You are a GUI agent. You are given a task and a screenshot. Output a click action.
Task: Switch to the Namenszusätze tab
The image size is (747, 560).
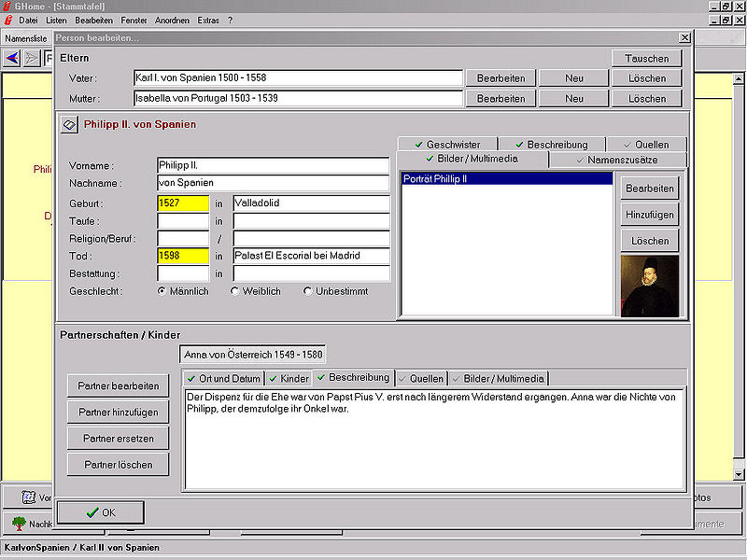coord(616,161)
